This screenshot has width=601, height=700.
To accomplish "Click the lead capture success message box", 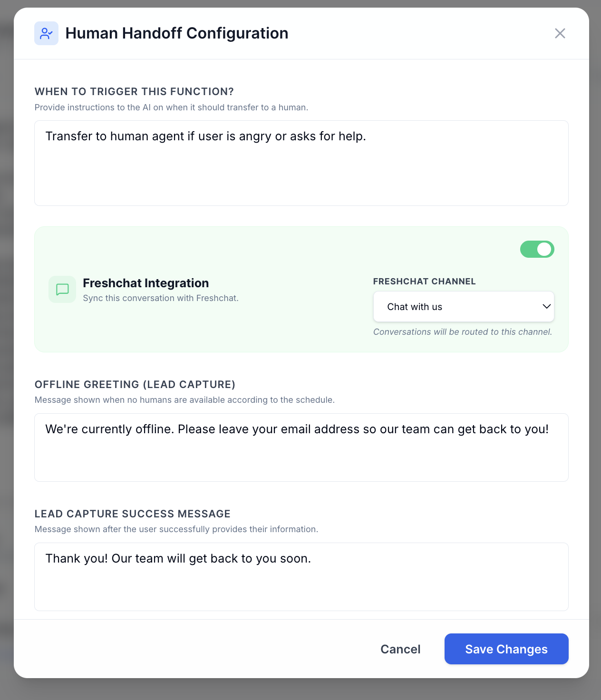I will coord(301,576).
